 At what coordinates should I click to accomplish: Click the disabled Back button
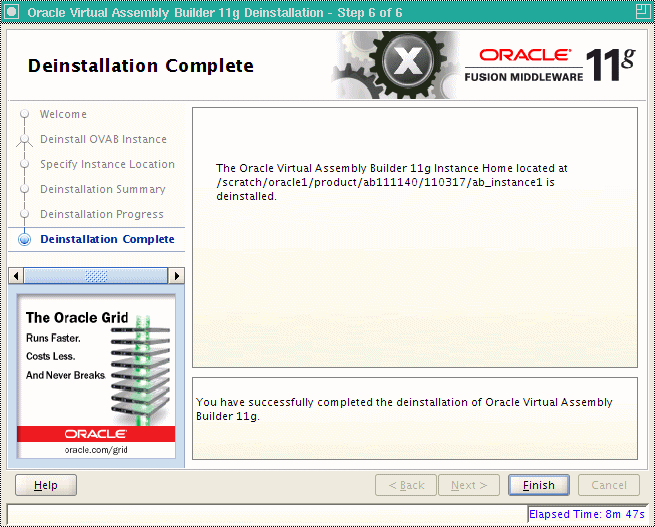(406, 485)
